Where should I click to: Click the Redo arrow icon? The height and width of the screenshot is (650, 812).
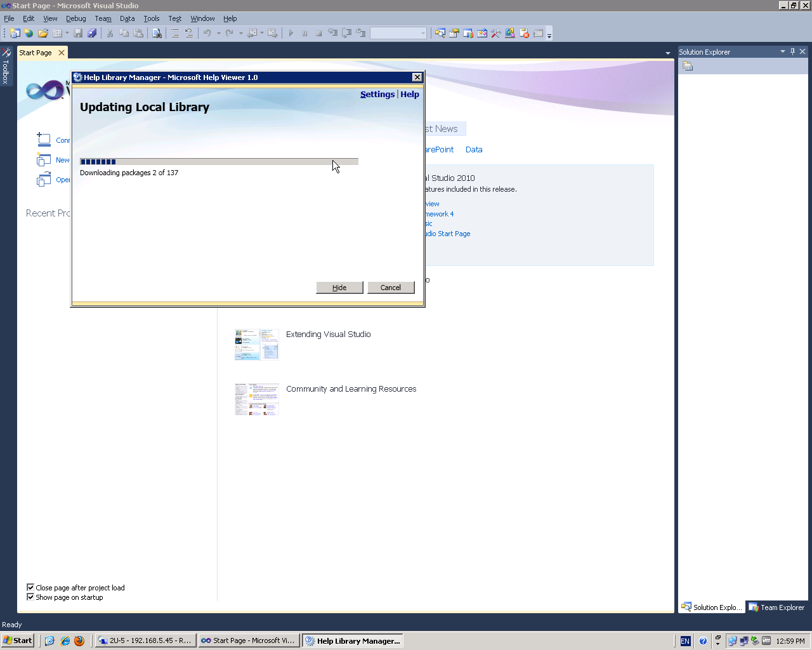[229, 33]
